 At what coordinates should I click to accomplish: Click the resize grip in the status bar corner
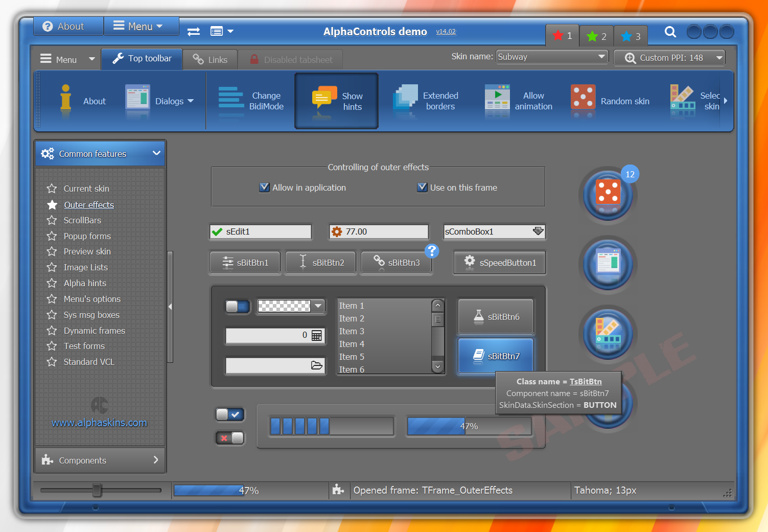(x=728, y=493)
